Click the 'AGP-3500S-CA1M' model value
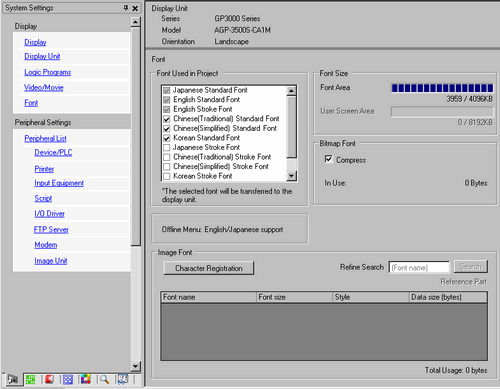This screenshot has width=500, height=389. 242,30
